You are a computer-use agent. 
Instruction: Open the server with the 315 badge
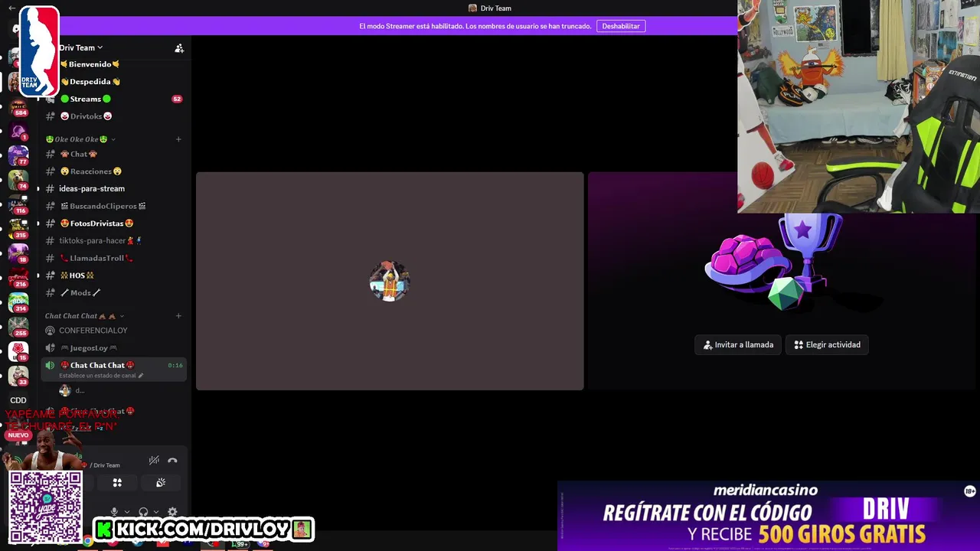tap(18, 229)
